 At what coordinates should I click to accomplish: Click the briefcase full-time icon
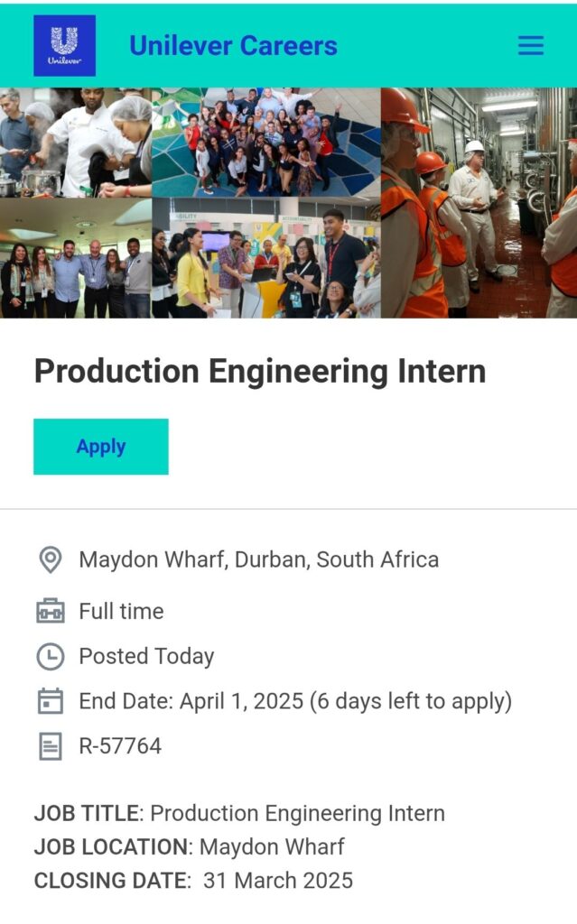click(x=51, y=611)
